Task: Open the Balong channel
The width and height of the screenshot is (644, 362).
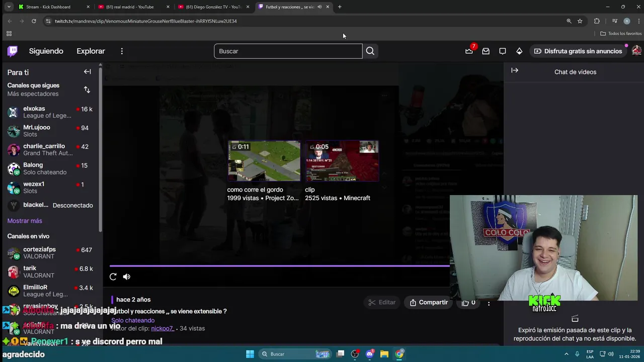Action: tap(50, 168)
